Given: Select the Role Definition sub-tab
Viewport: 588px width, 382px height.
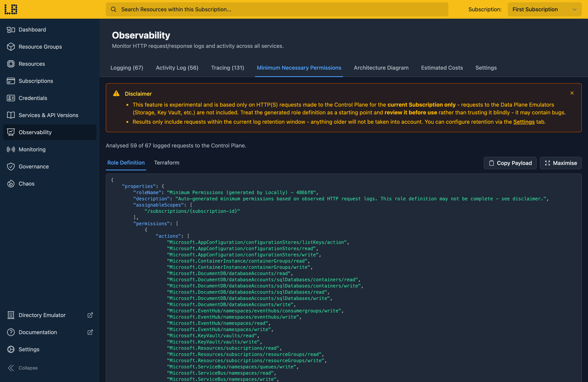Looking at the screenshot, I should click(126, 163).
